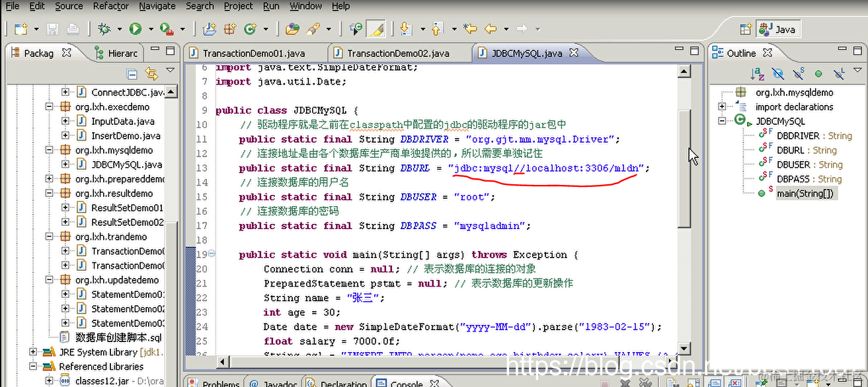Open the Window menu
The height and width of the screenshot is (387, 868).
pos(306,6)
